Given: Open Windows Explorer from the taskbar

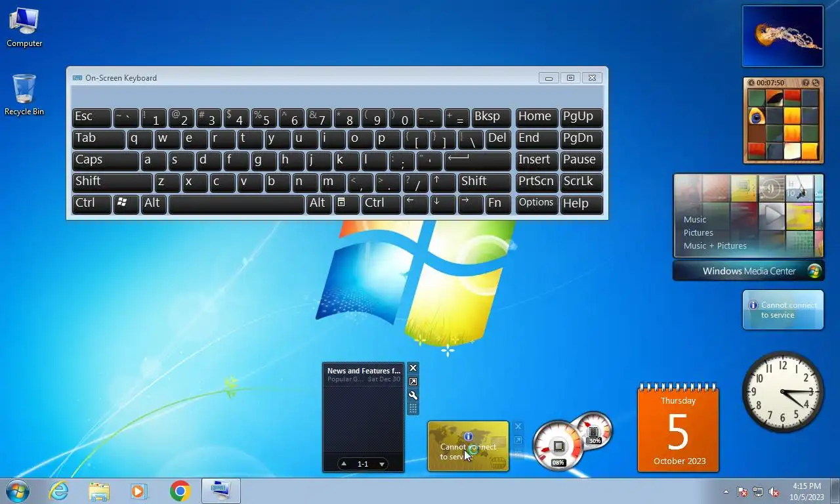Looking at the screenshot, I should tap(99, 491).
